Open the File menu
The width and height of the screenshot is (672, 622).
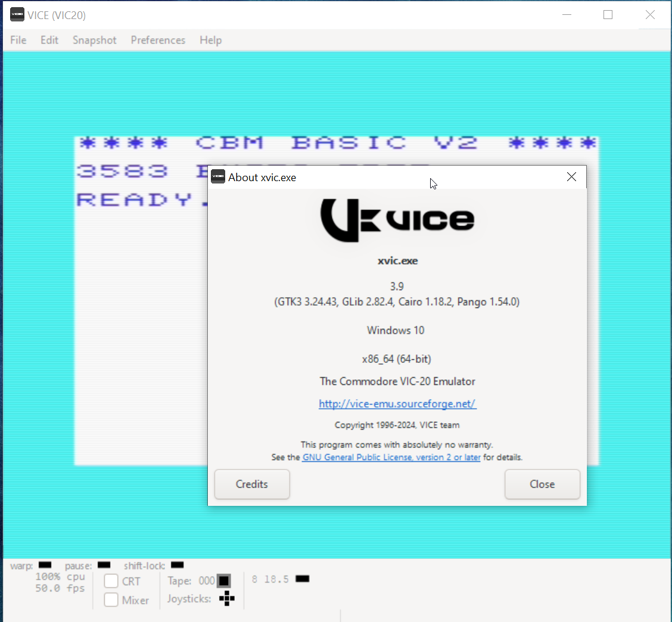[18, 40]
